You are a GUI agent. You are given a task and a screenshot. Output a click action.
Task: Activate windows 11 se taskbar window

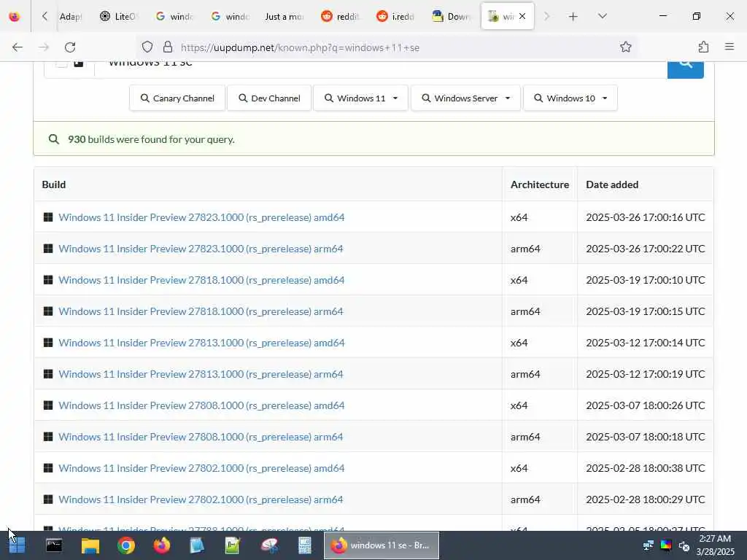382,545
